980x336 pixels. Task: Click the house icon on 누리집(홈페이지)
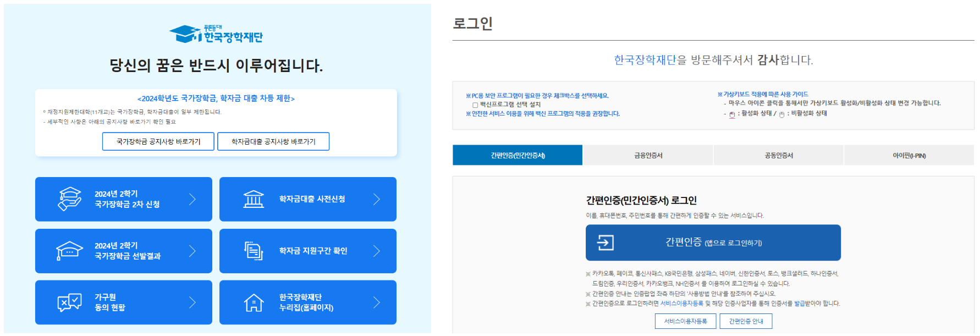coord(254,302)
